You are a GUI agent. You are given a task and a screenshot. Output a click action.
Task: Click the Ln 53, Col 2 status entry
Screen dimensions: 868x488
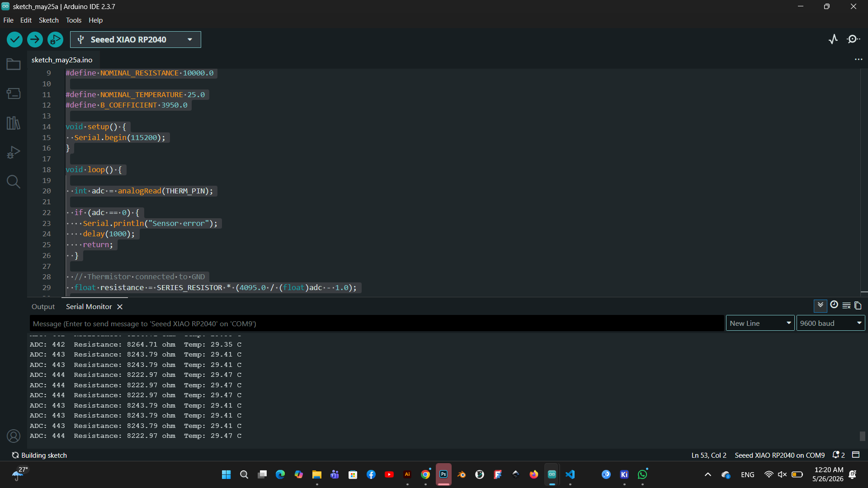pyautogui.click(x=709, y=455)
